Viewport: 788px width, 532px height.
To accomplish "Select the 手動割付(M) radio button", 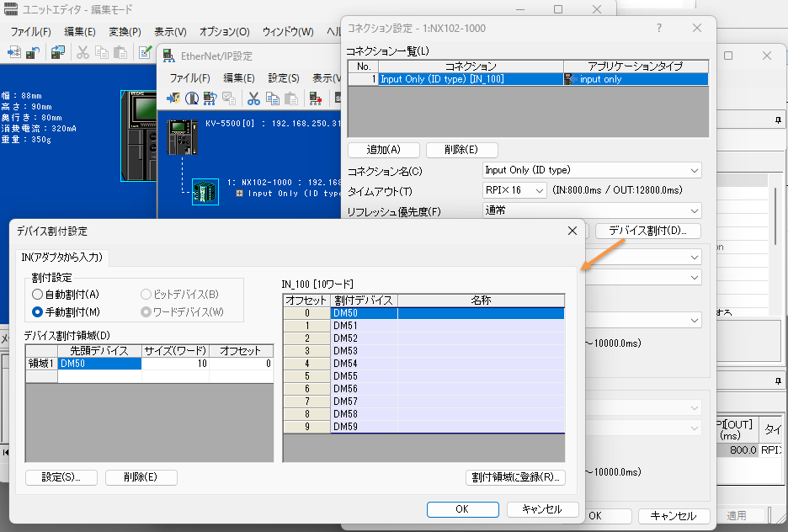I will [37, 311].
